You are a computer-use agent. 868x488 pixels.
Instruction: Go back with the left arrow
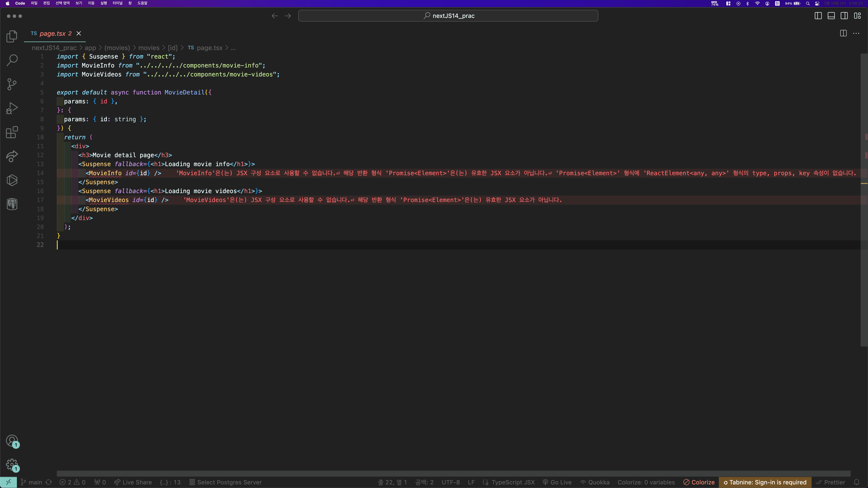(x=275, y=16)
